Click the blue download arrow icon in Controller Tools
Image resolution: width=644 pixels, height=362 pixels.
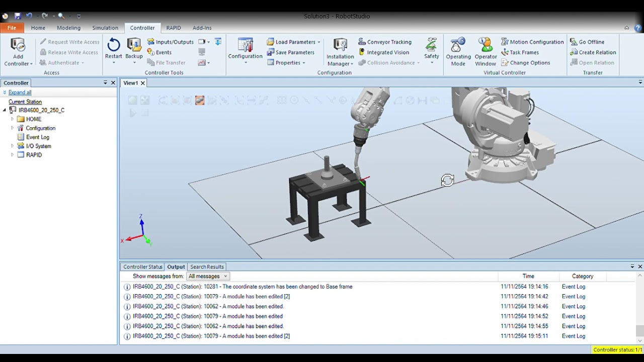218,42
